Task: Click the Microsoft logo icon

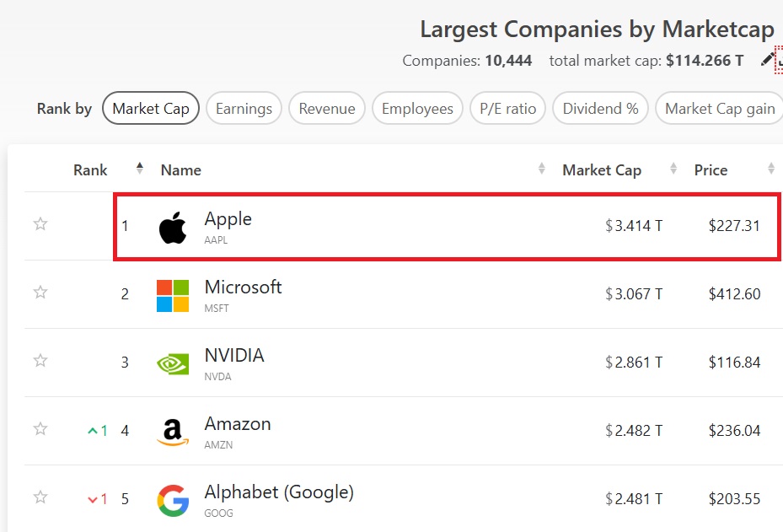Action: pyautogui.click(x=173, y=296)
